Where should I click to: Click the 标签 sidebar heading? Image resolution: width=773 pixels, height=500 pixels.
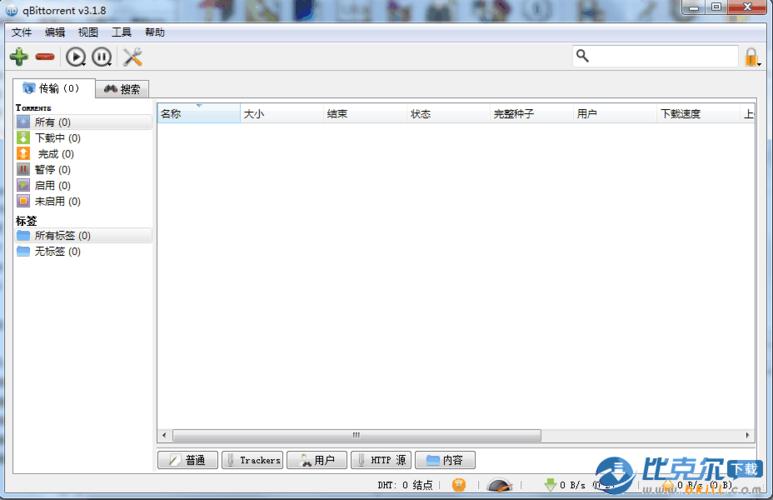(26, 221)
